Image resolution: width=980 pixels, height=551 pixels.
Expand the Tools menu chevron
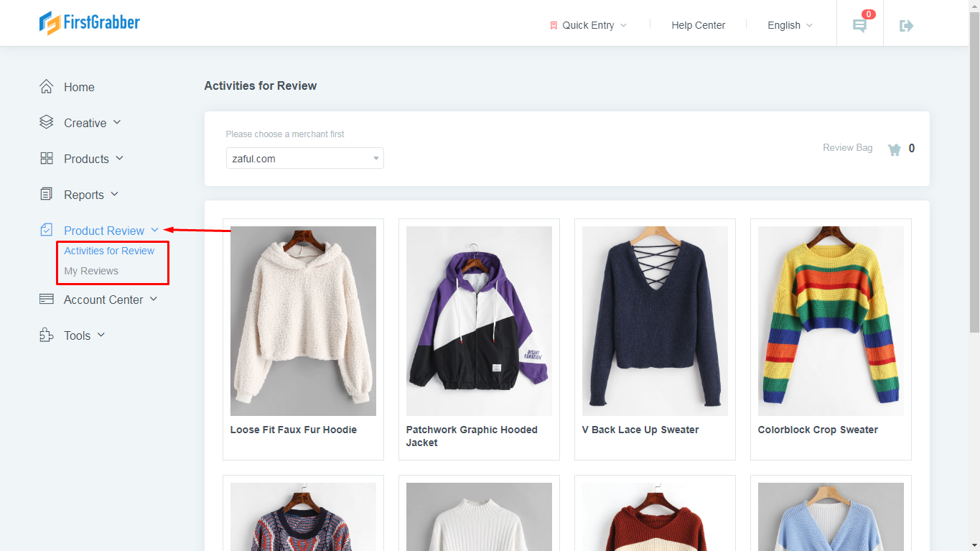[x=101, y=335]
